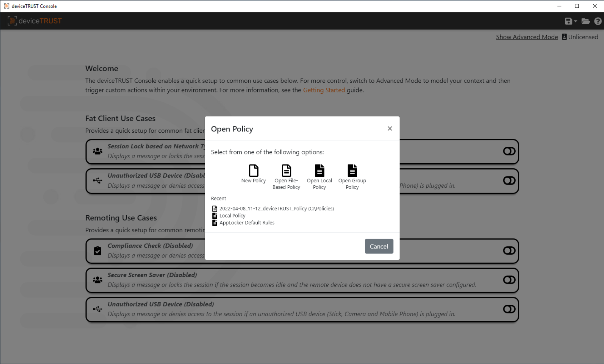This screenshot has width=604, height=364.
Task: Switch to Advanced Mode
Action: [x=527, y=37]
